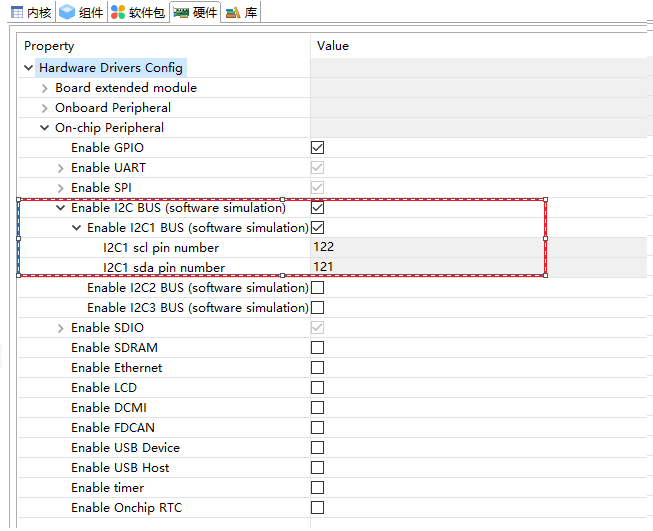Expand the Board extended module node

[45, 88]
